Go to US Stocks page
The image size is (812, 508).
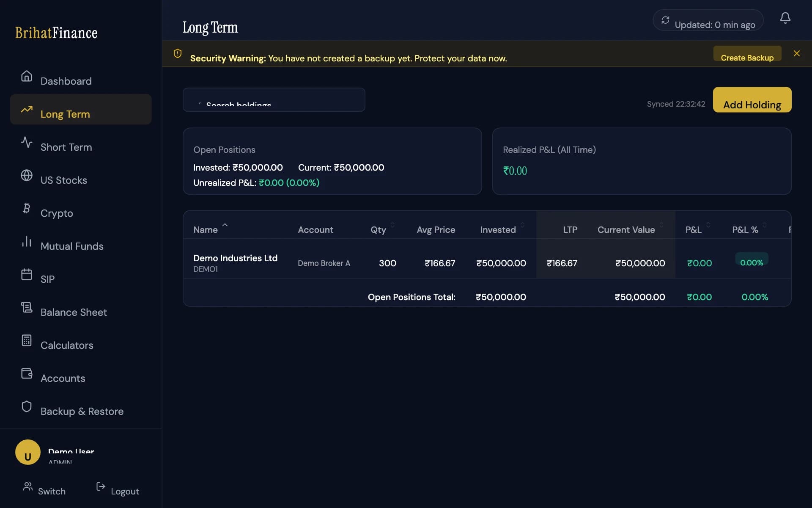[81, 175]
